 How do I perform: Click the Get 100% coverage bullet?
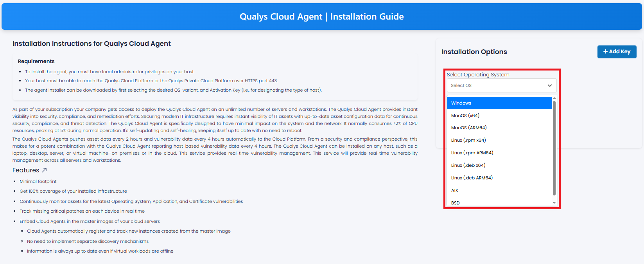coord(73,191)
